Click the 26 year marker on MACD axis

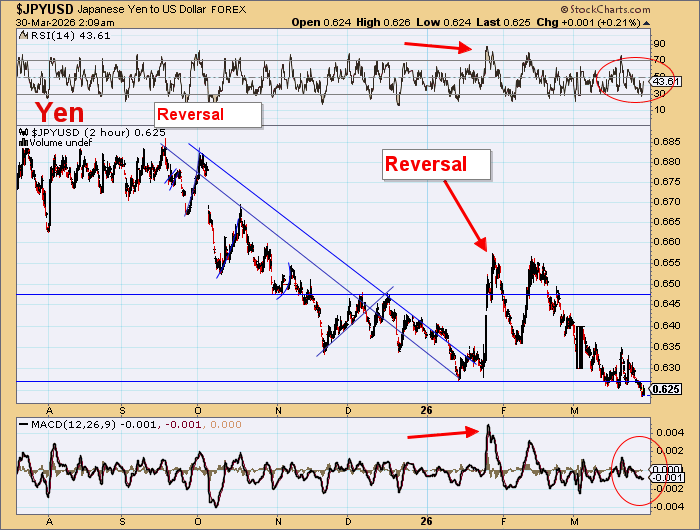pyautogui.click(x=426, y=521)
